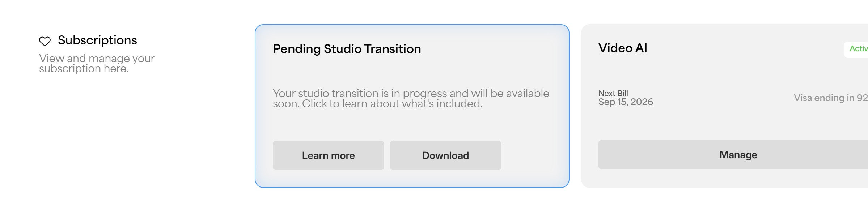Click the words 'subscription here.' under Subscriptions

(x=84, y=69)
